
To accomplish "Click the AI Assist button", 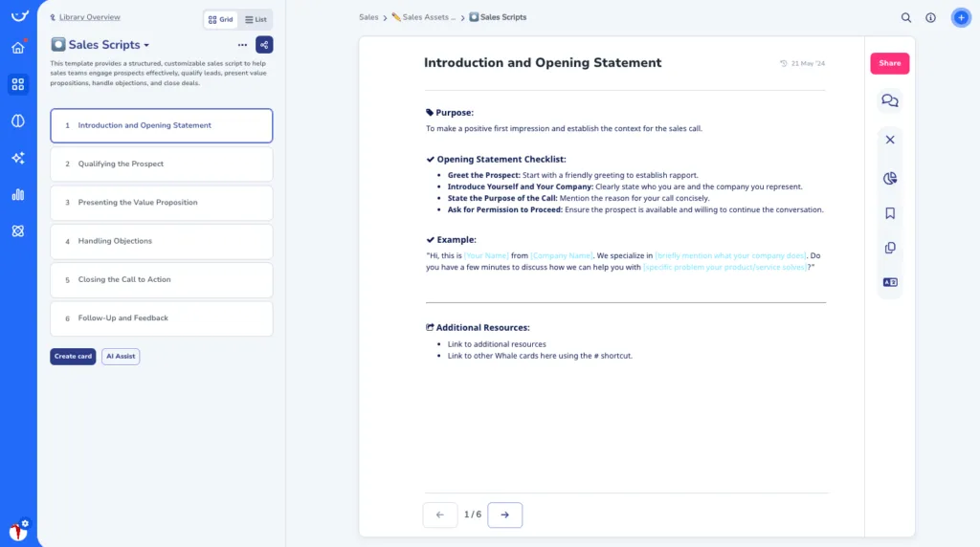I will pos(121,357).
